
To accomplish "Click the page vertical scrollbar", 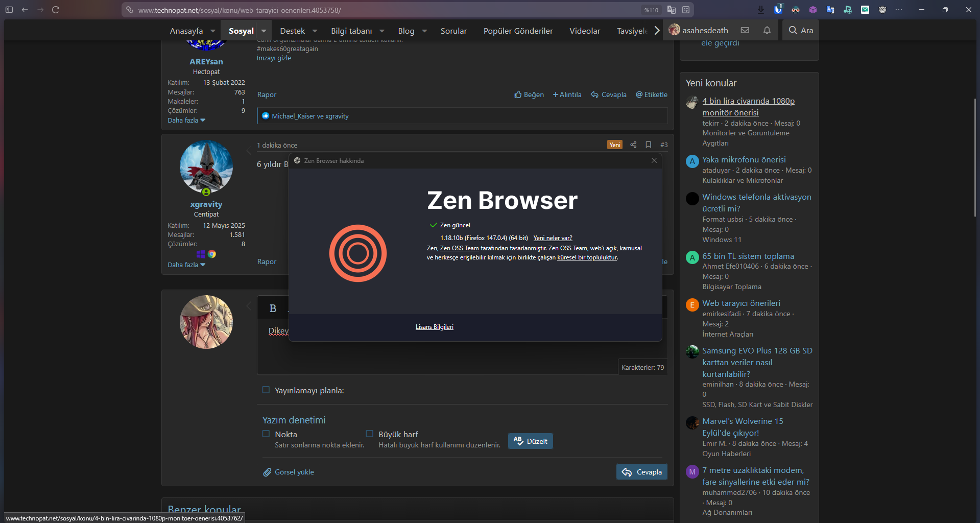I will [x=975, y=158].
